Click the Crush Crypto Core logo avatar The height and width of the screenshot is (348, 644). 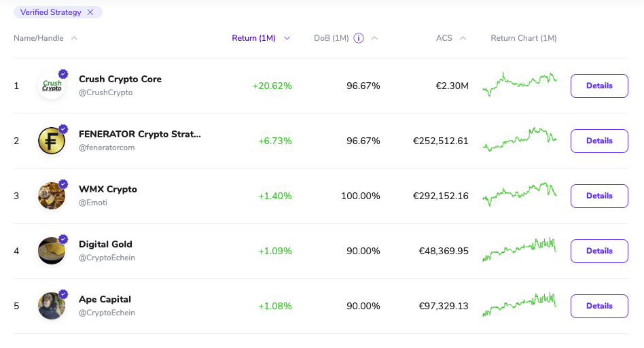52,86
